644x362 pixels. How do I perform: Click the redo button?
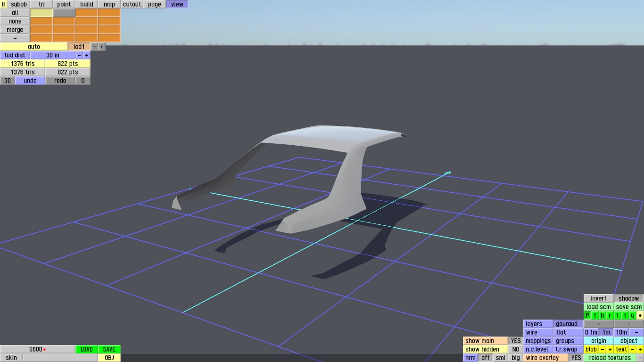pos(60,81)
